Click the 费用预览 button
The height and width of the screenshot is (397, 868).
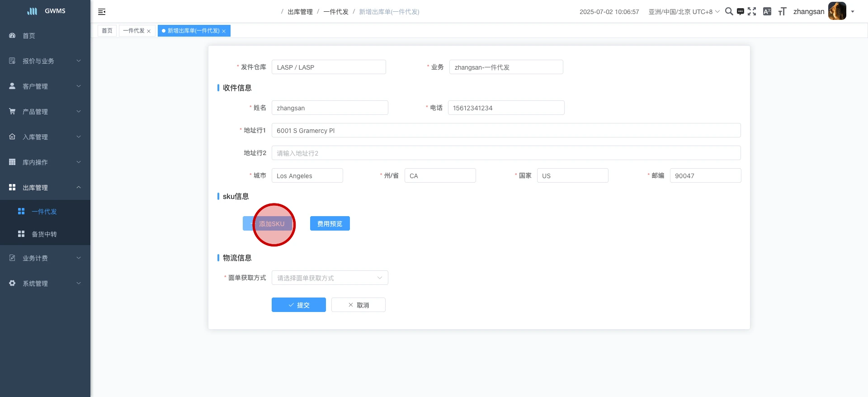(x=330, y=224)
